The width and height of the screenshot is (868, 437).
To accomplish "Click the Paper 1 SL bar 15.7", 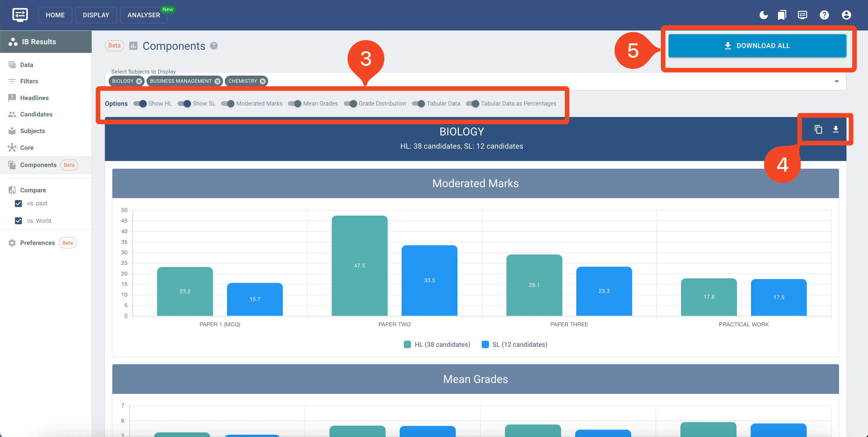I will tap(255, 299).
